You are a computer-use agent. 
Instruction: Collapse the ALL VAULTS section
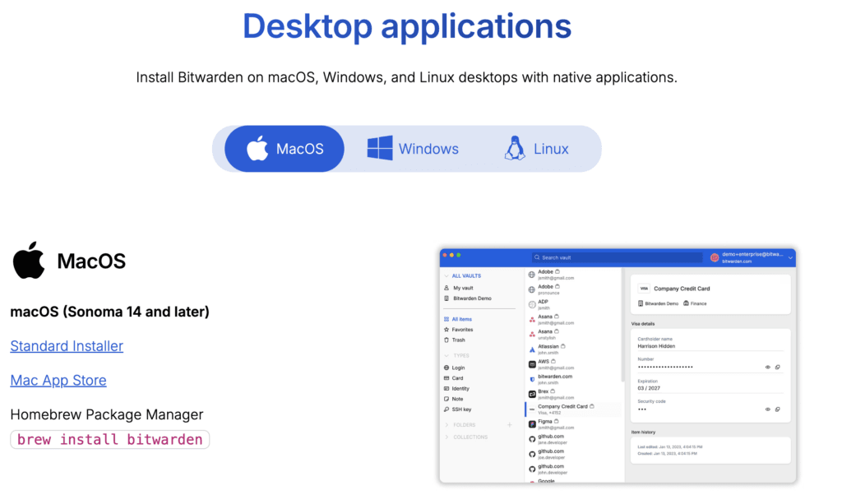(446, 276)
